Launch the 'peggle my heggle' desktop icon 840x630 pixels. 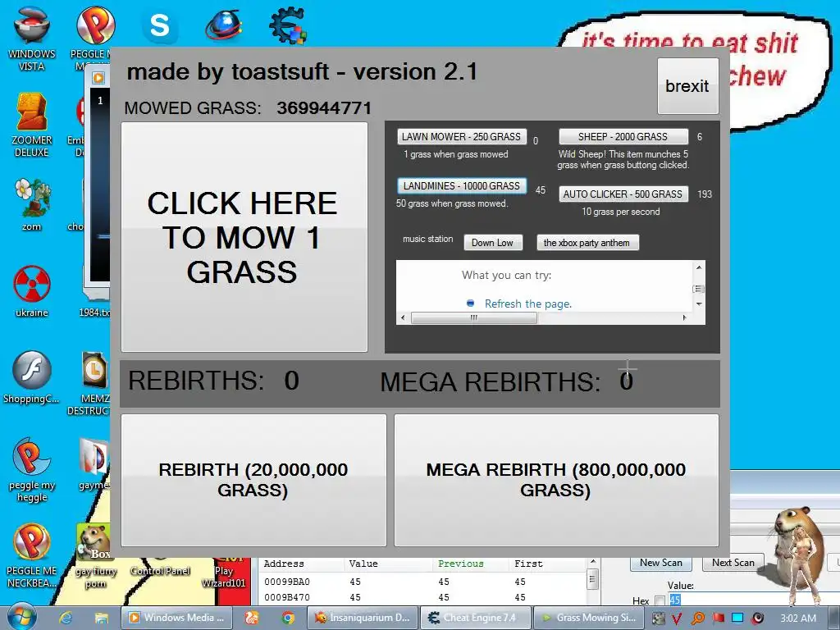pos(32,469)
